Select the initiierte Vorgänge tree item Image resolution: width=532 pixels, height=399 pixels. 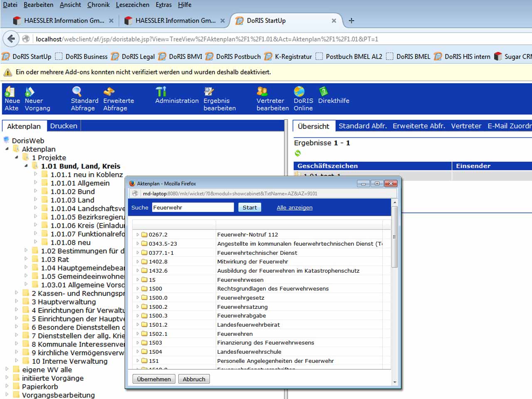[53, 378]
